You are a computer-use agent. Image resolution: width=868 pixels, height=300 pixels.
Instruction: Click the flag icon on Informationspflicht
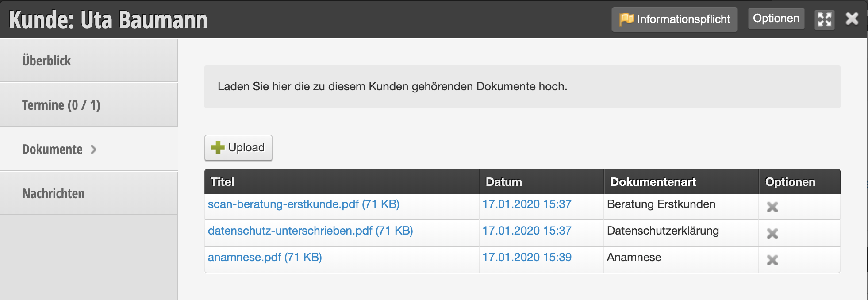click(x=626, y=19)
